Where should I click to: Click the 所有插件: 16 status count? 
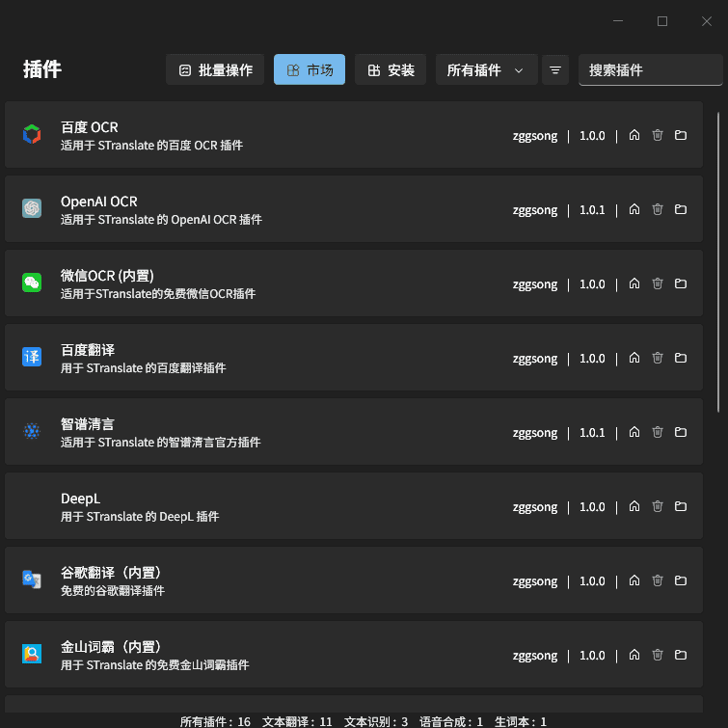215,721
